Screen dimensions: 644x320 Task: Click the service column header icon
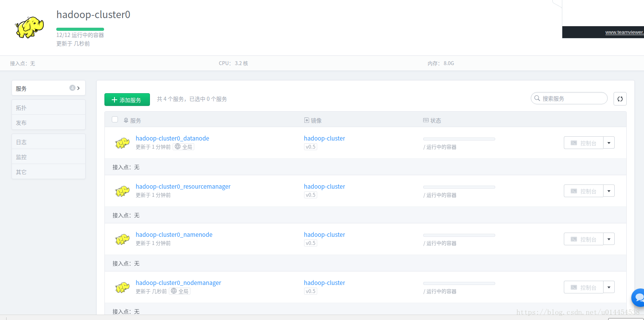[126, 121]
